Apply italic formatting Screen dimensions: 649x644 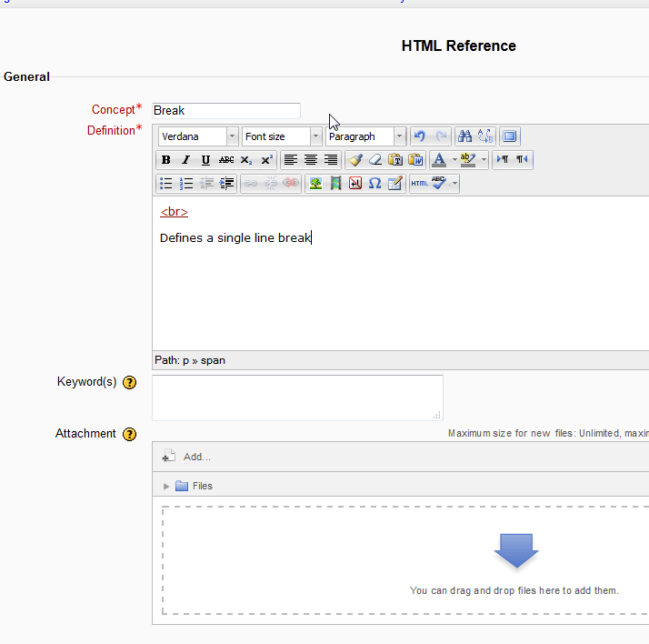(x=185, y=160)
